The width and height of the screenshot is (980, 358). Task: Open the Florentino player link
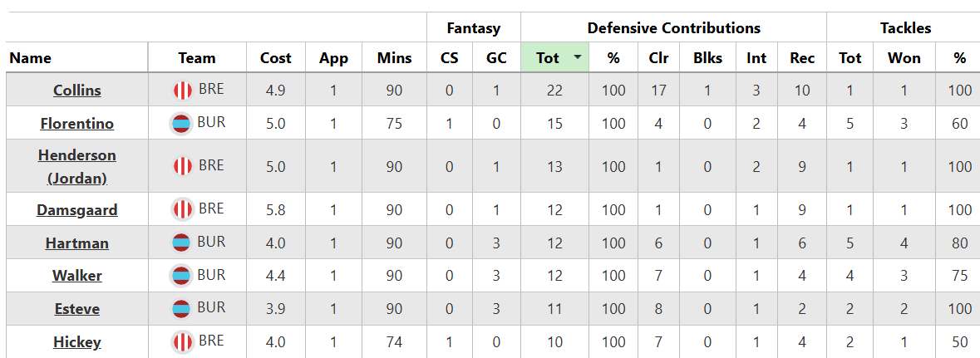click(x=77, y=124)
